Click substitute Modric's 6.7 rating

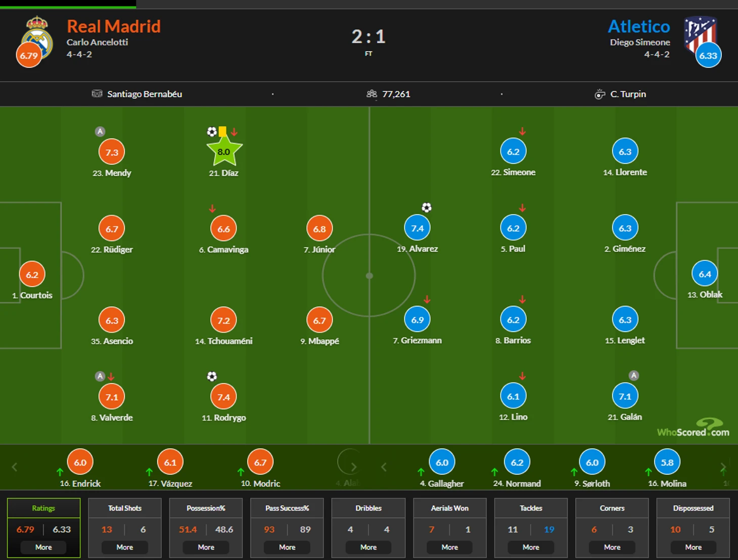pyautogui.click(x=260, y=462)
